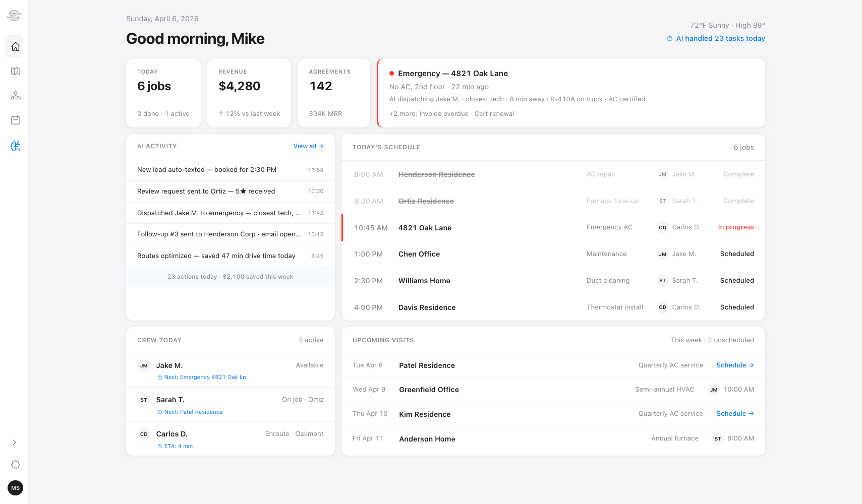862x504 pixels.
Task: Open the Customers icon in the sidebar
Action: click(15, 95)
